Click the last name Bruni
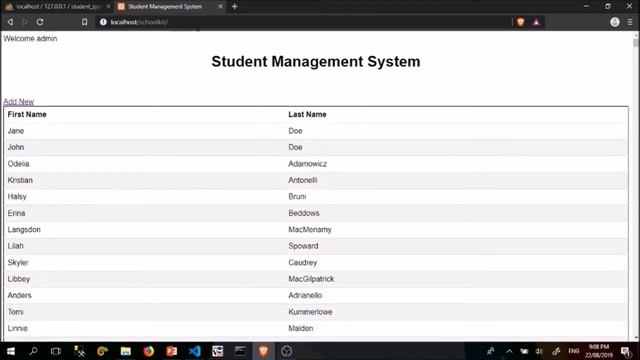Screen dimensions: 640x360 (297, 196)
